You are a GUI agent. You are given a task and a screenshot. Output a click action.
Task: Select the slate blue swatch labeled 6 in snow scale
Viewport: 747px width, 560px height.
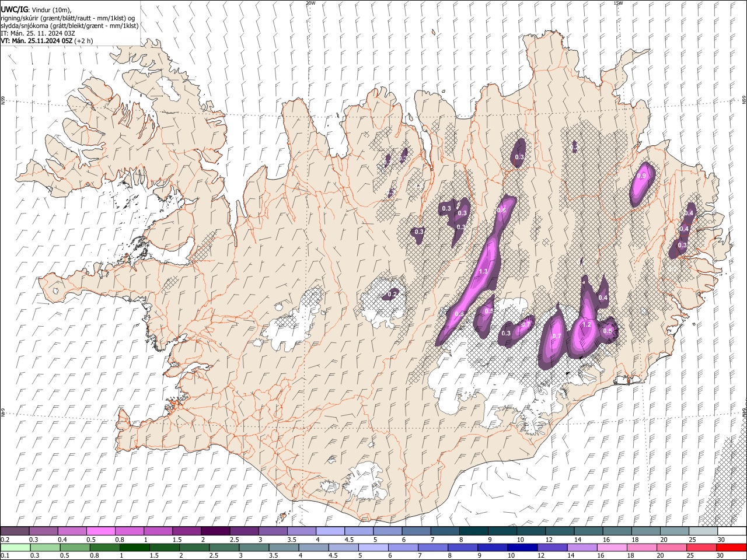416,531
